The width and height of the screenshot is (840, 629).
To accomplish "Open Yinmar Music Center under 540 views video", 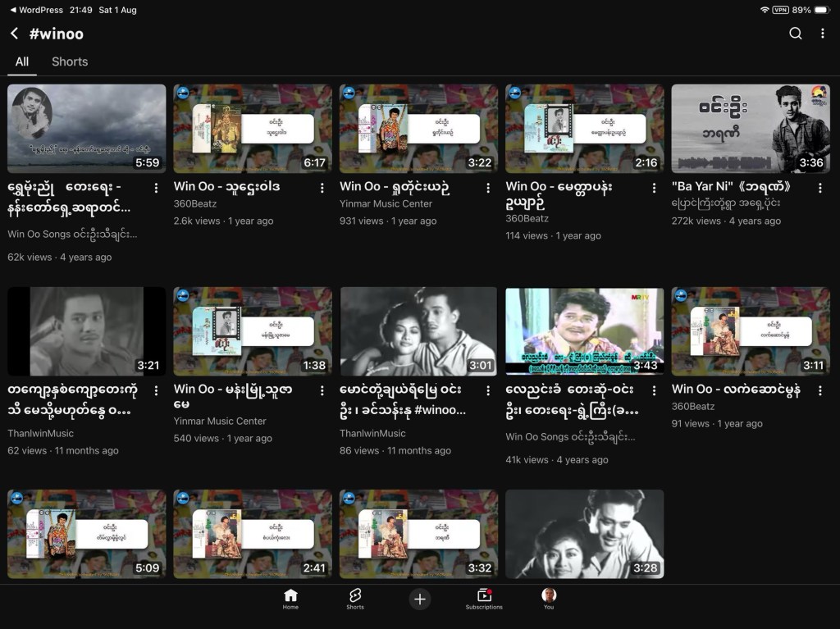I will tap(220, 422).
